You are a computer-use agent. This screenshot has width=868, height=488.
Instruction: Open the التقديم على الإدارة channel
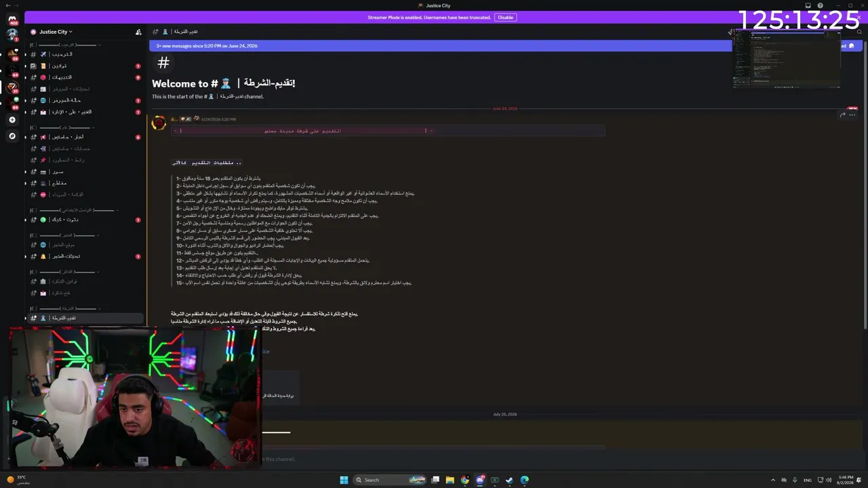coord(85,112)
